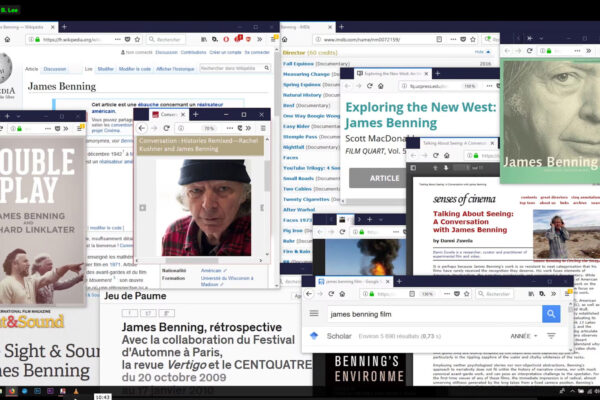
Task: Click the Contributions link on Wikipedia
Action: pos(193,52)
